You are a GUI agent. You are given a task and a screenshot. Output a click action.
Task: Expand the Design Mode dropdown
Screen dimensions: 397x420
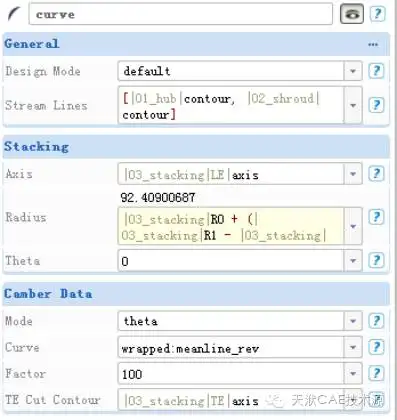tap(353, 71)
